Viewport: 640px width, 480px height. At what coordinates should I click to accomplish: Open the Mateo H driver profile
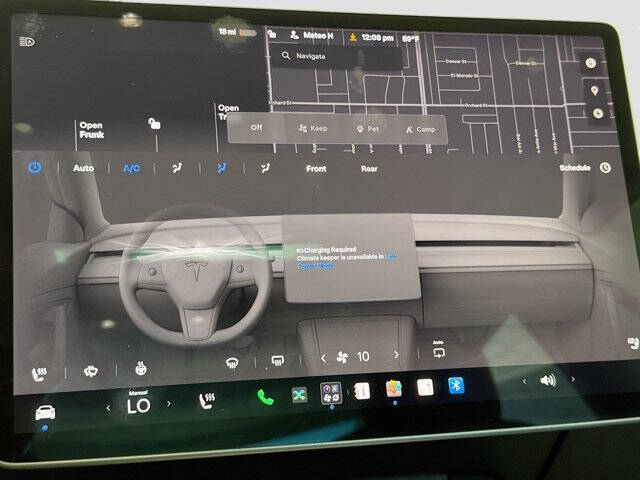pyautogui.click(x=311, y=36)
